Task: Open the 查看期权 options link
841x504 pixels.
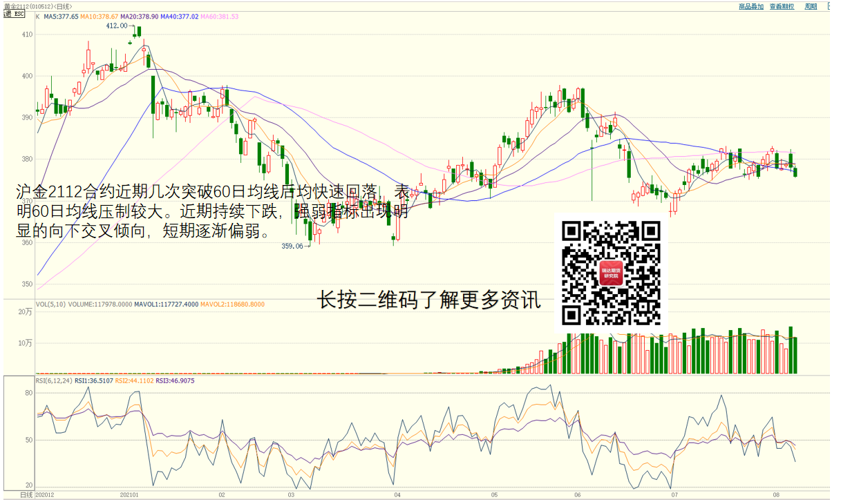Action: [782, 6]
